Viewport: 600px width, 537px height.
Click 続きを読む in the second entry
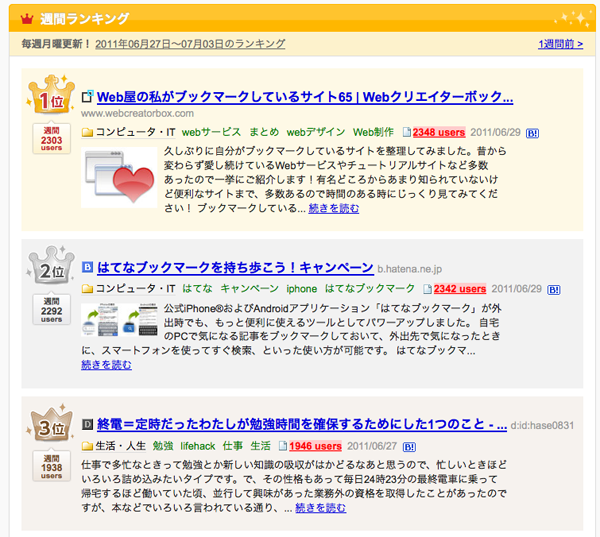point(106,365)
